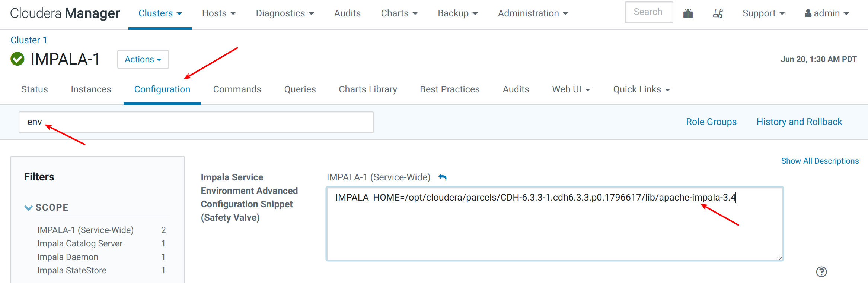Expand the Backup menu
The width and height of the screenshot is (868, 283).
457,13
